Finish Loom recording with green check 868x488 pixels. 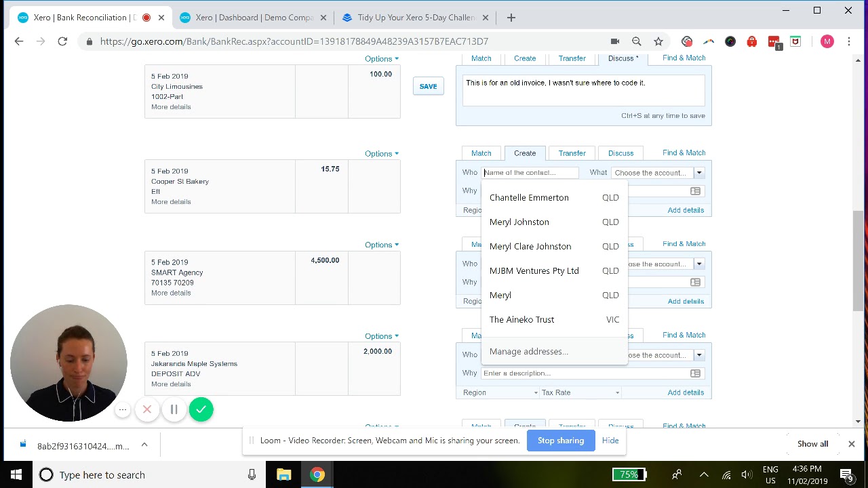(201, 409)
